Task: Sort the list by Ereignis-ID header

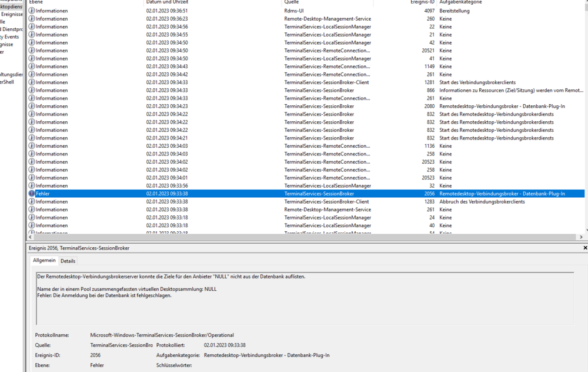Action: point(421,2)
